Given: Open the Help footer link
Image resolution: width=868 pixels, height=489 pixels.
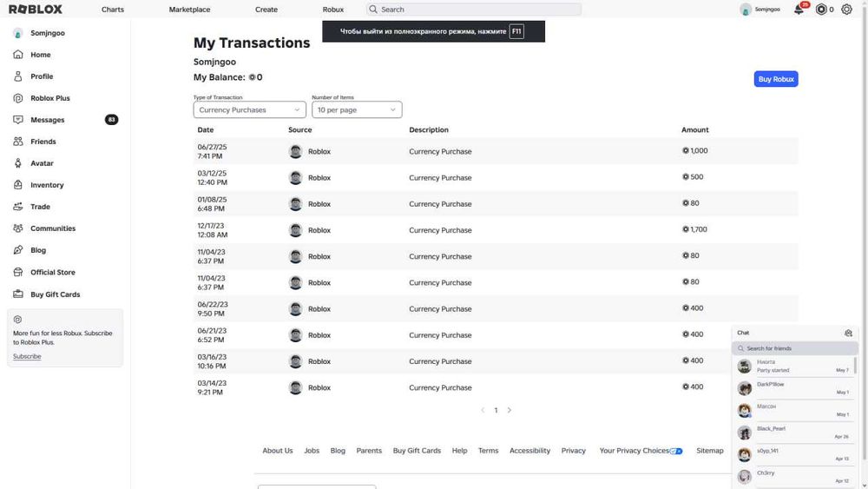Looking at the screenshot, I should pyautogui.click(x=459, y=451).
